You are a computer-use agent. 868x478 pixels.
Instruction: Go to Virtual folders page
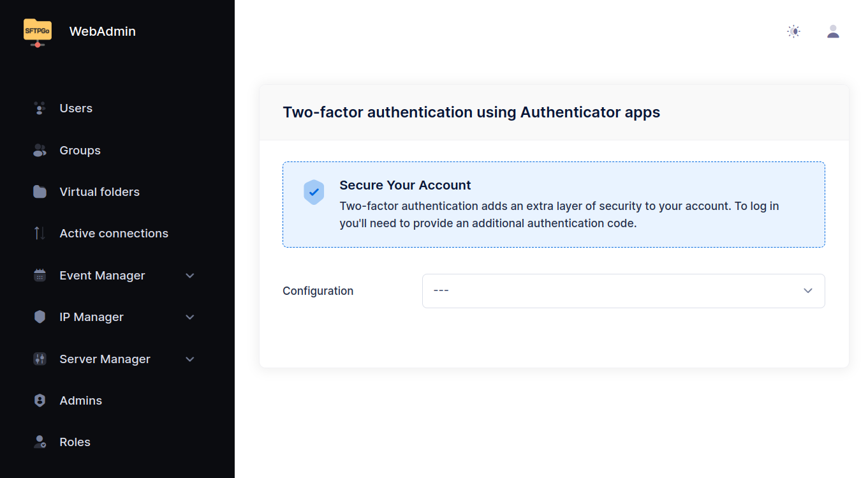(99, 192)
